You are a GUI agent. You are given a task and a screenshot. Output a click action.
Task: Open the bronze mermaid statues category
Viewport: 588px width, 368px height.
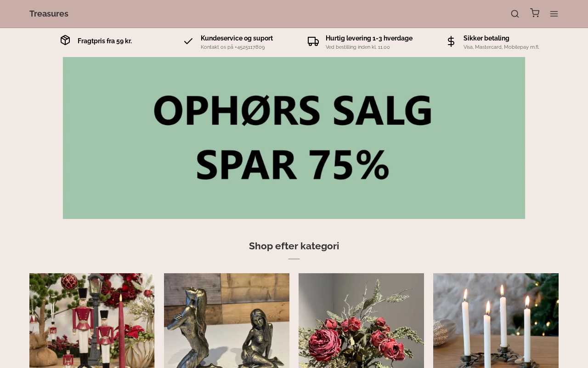226,321
